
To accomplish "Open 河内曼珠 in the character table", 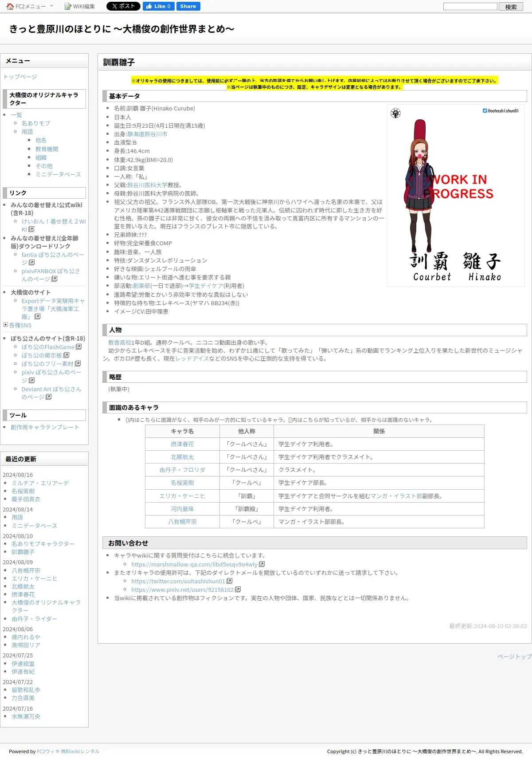I will tap(182, 509).
